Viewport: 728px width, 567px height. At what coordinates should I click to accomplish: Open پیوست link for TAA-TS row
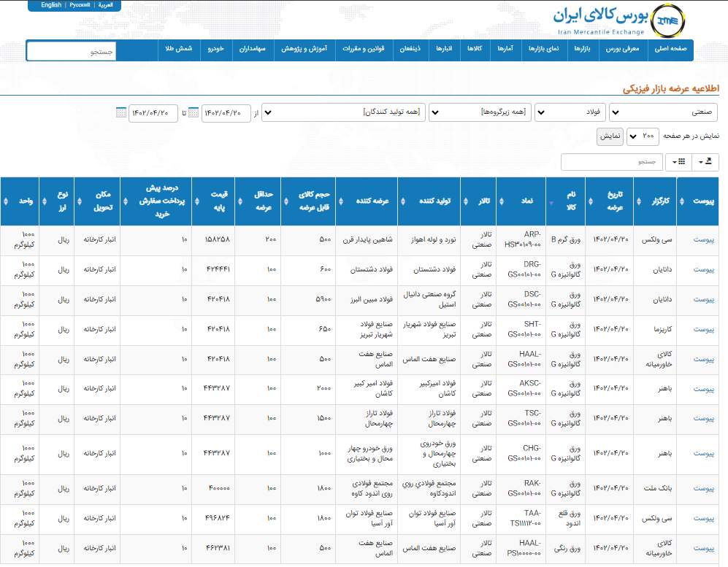tap(704, 518)
